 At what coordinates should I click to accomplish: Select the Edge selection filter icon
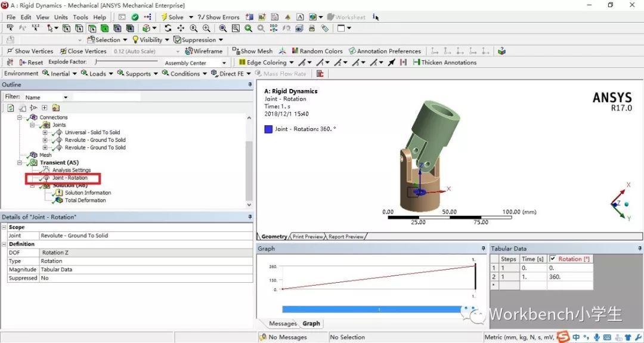[79, 29]
